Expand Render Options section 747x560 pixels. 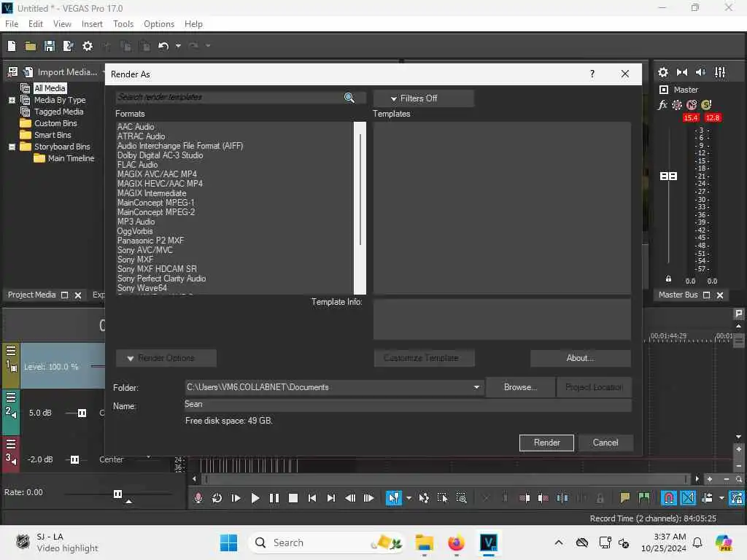pyautogui.click(x=166, y=358)
